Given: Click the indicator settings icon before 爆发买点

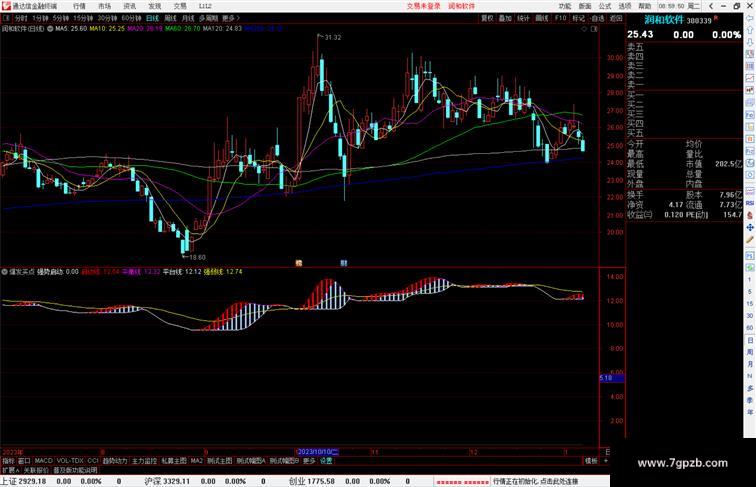Looking at the screenshot, I should pos(4,272).
